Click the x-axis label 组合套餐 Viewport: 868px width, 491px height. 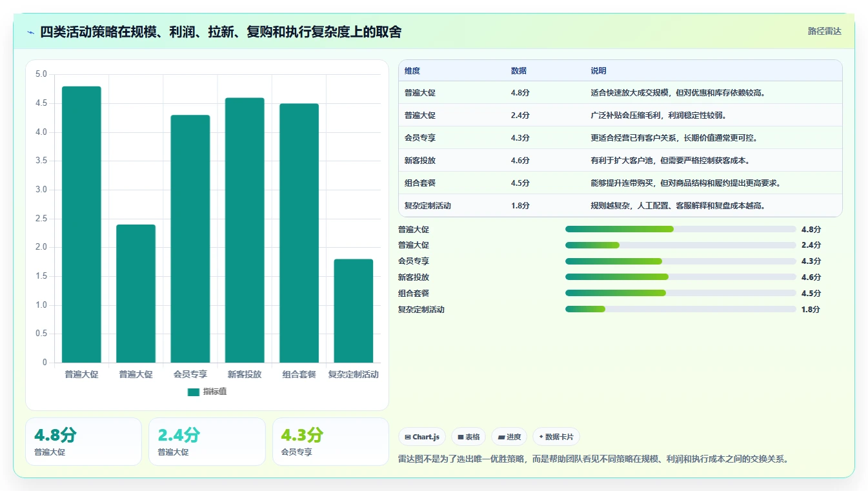[x=299, y=374]
